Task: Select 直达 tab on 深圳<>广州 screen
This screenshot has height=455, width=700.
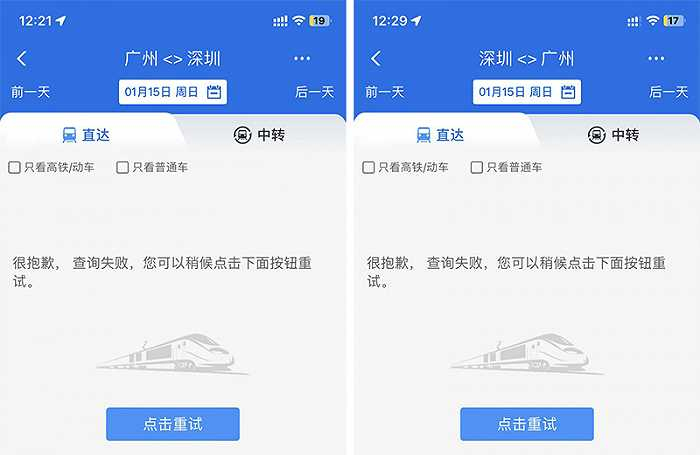Action: 440,135
